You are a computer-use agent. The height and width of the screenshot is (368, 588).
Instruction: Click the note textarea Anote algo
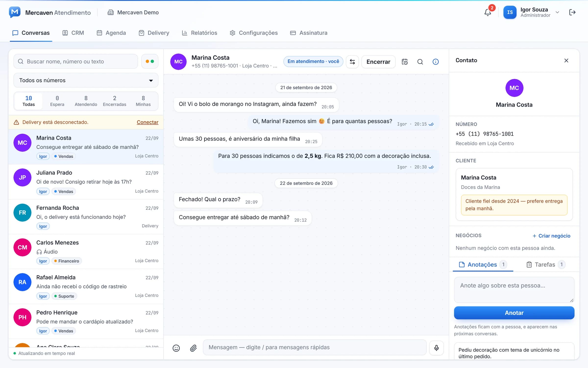click(514, 290)
